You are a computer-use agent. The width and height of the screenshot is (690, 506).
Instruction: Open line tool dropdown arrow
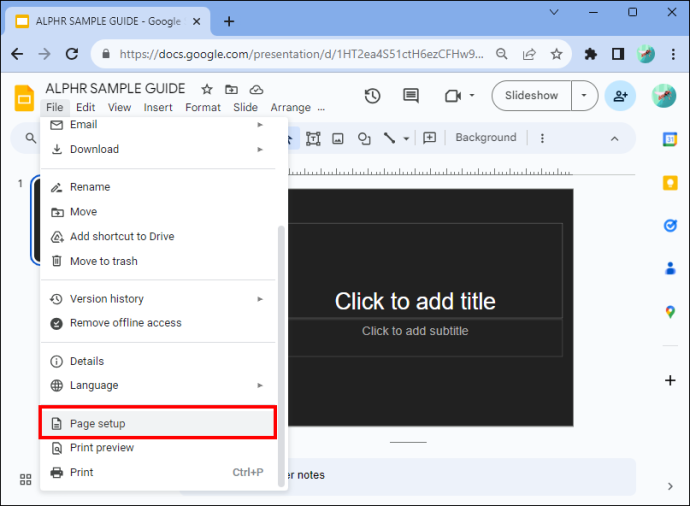[x=406, y=139]
